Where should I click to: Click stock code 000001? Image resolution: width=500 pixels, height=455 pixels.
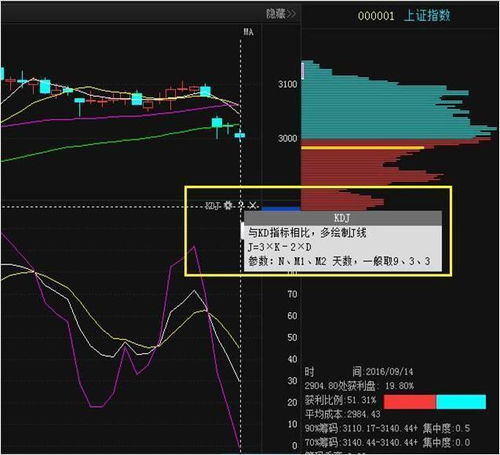[376, 16]
